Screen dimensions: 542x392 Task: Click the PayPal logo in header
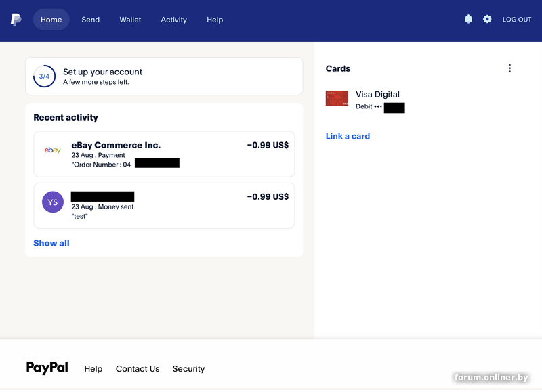click(16, 20)
